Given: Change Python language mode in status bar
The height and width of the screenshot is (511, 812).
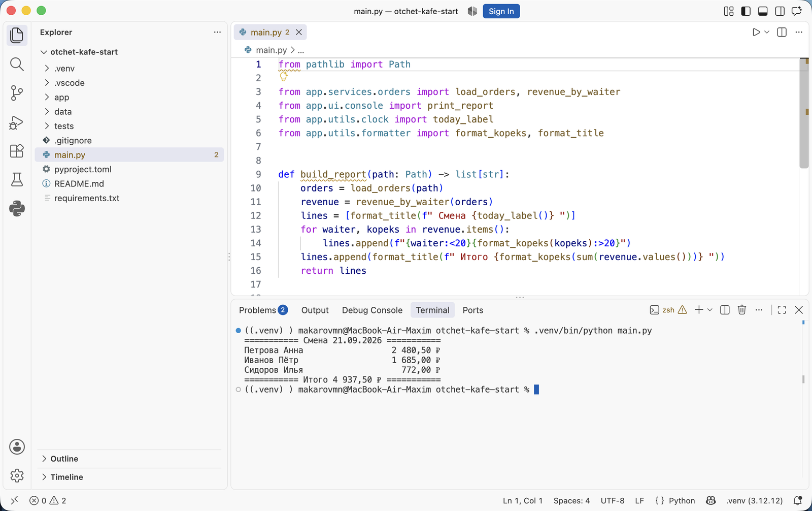Looking at the screenshot, I should click(682, 500).
